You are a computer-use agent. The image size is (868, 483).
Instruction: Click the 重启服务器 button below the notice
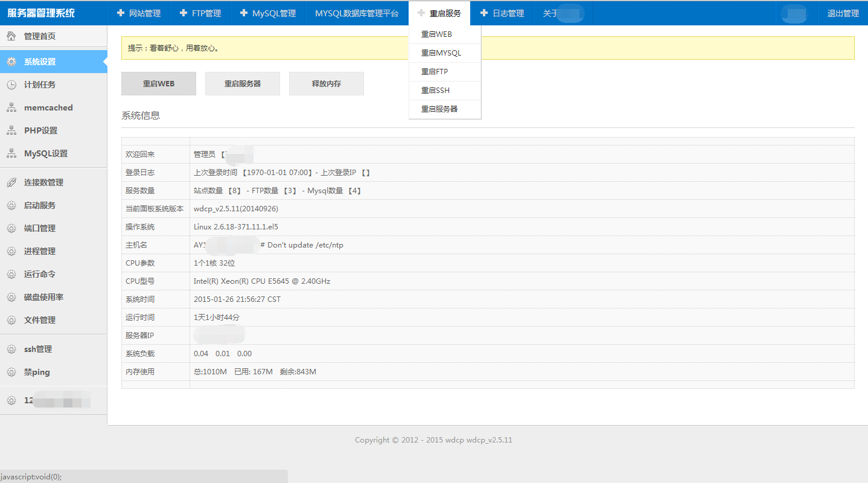tap(243, 84)
